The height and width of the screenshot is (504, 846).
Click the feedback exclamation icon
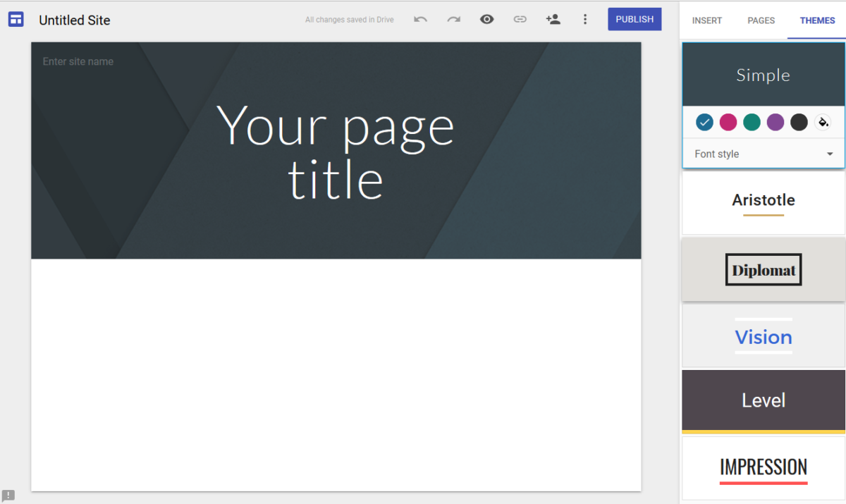click(x=8, y=496)
